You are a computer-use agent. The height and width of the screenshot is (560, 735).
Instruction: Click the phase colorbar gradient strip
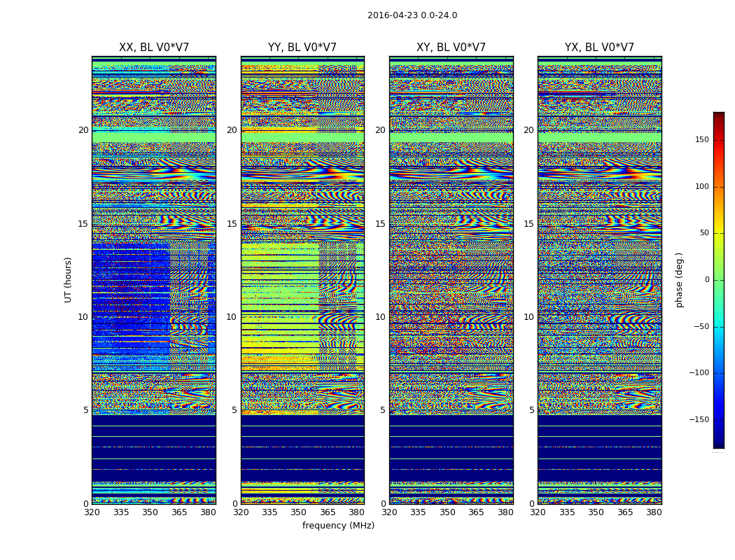click(x=719, y=280)
